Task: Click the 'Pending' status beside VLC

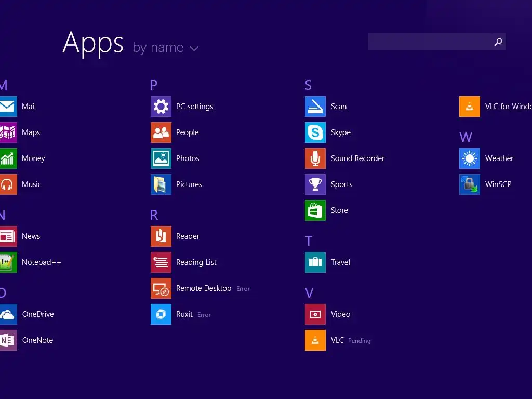Action: click(x=360, y=341)
